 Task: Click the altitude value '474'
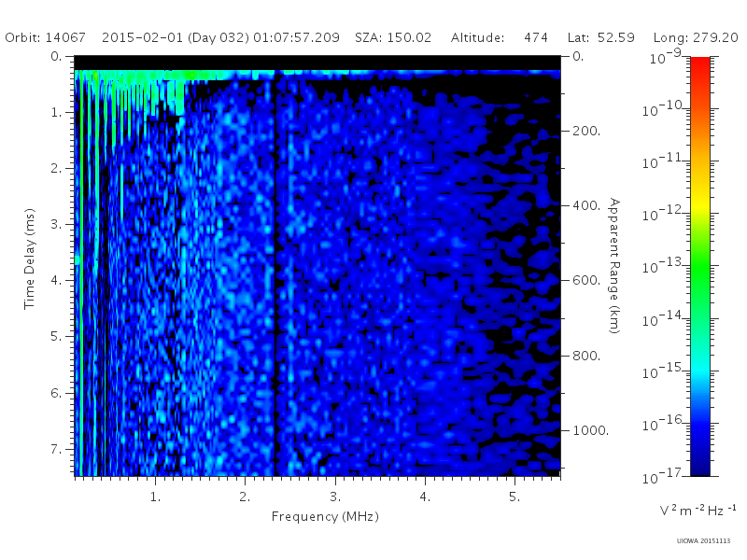coord(536,37)
